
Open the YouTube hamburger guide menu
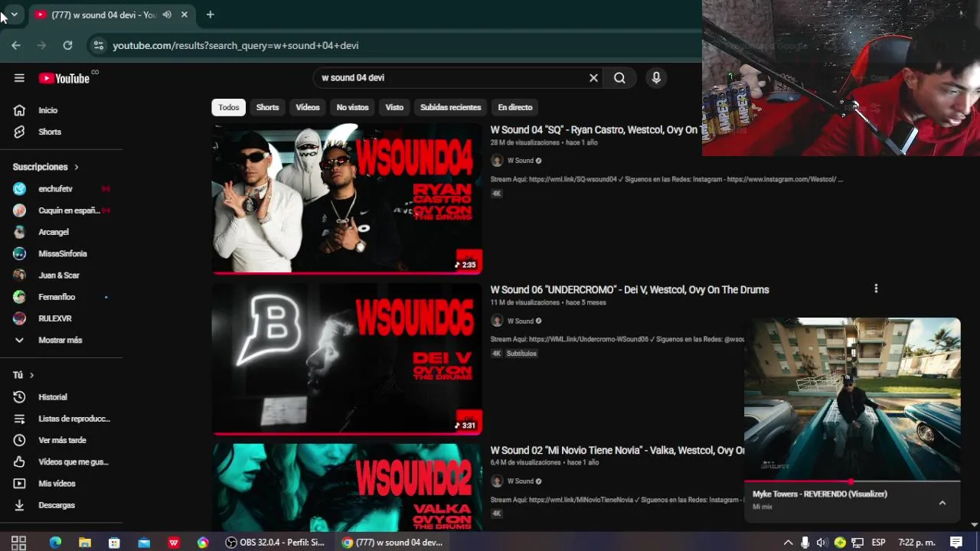(19, 78)
